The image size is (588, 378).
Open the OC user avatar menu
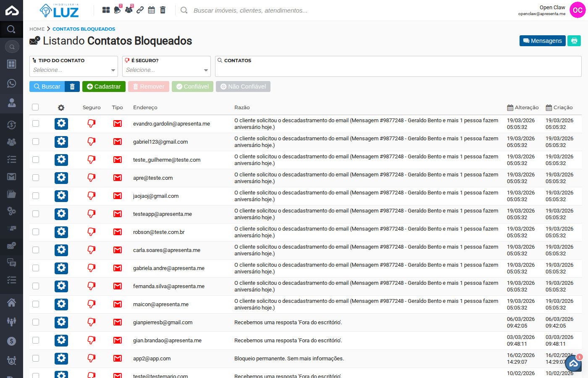[577, 10]
